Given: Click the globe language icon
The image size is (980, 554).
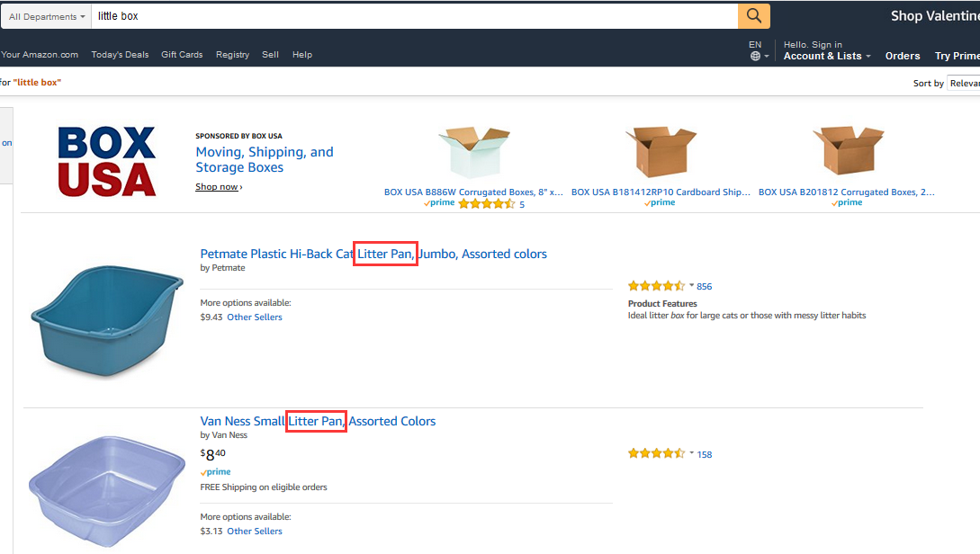Looking at the screenshot, I should click(x=755, y=56).
